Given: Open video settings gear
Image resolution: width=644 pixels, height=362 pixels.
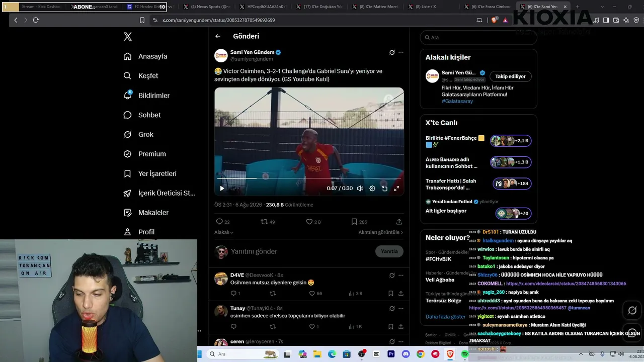Looking at the screenshot, I should (372, 189).
